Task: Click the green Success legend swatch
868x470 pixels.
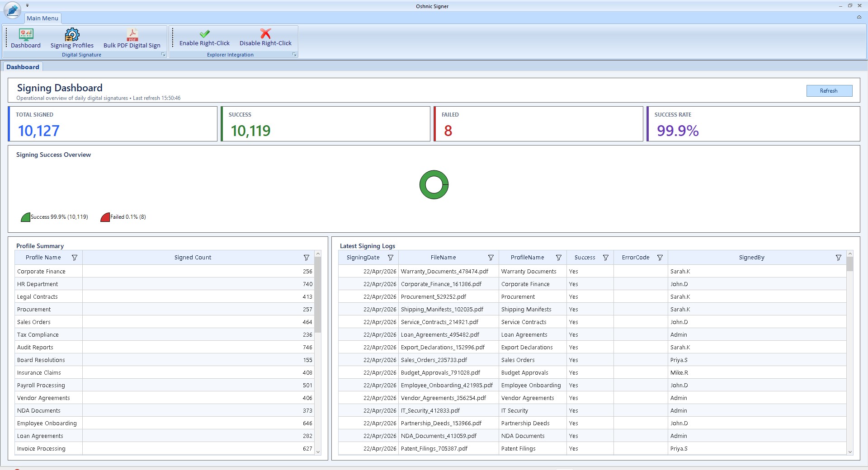Action: tap(26, 217)
